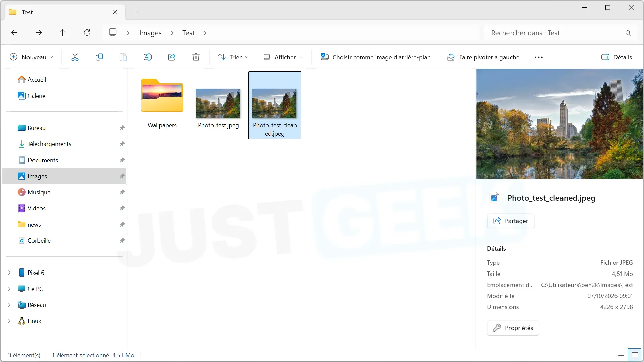Refresh the current folder view

(87, 33)
